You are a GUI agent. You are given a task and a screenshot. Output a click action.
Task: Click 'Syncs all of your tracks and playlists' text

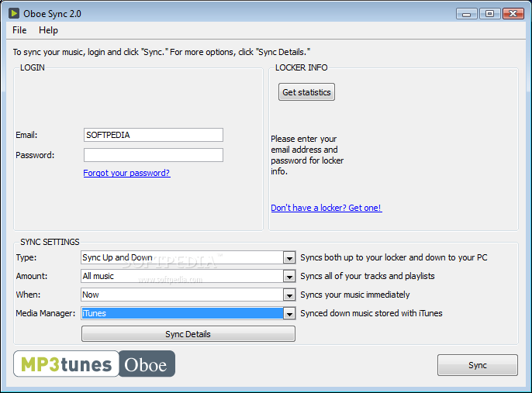368,276
